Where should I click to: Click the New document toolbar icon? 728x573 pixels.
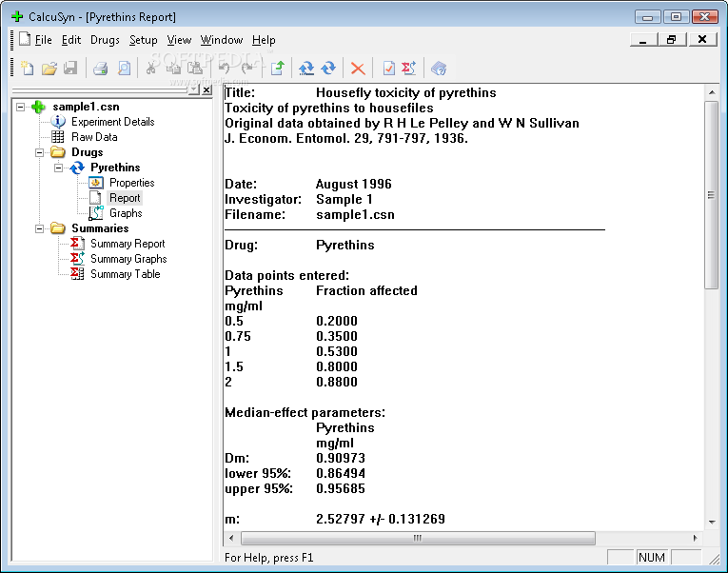pyautogui.click(x=28, y=69)
